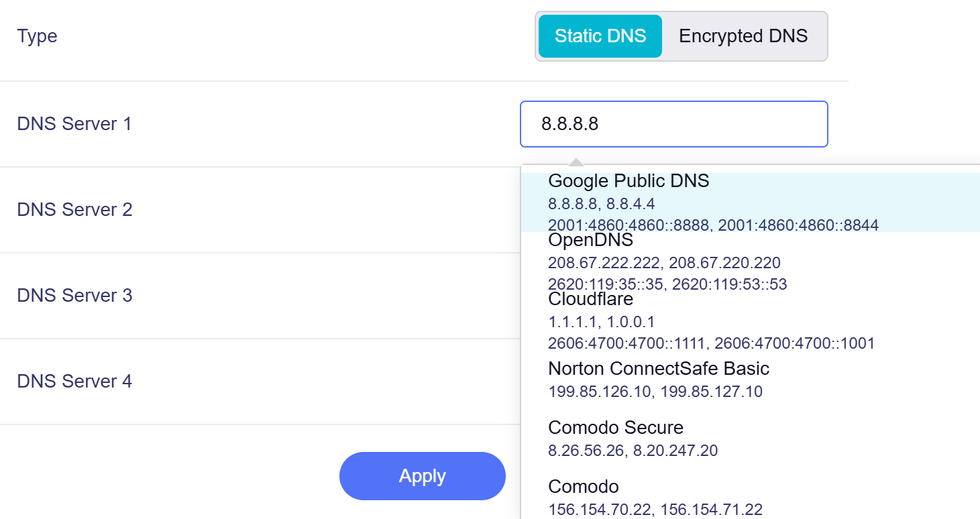The width and height of the screenshot is (980, 519).
Task: Click Google IPv6 addresses 2001:4860:4860::8888 line
Action: click(713, 225)
